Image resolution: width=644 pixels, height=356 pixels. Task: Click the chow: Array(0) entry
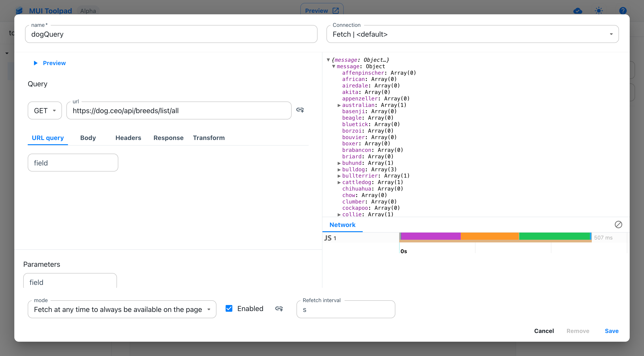[x=364, y=195]
